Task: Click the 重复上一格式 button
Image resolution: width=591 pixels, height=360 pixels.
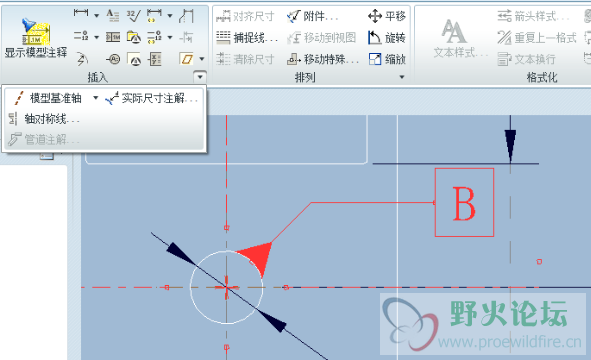Action: pyautogui.click(x=537, y=37)
